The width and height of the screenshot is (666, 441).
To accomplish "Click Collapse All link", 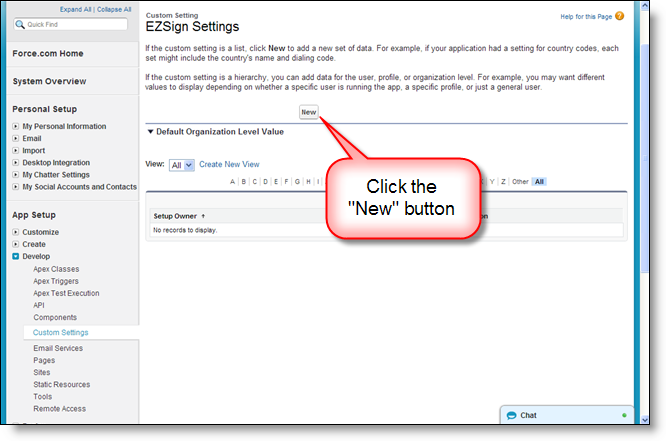I will tap(113, 9).
